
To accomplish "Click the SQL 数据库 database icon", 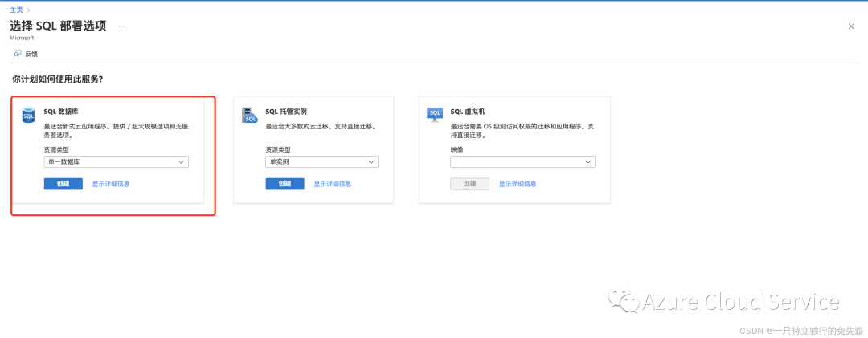I will pos(28,115).
